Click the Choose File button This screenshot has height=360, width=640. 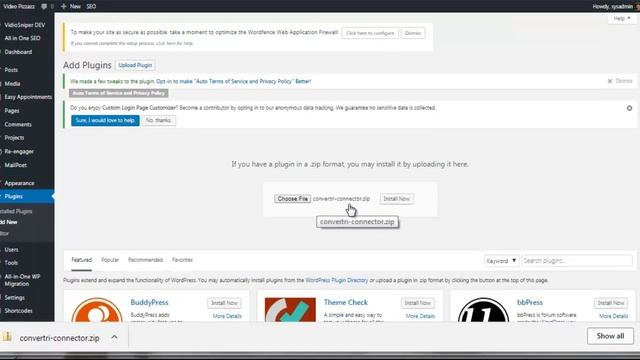click(292, 199)
